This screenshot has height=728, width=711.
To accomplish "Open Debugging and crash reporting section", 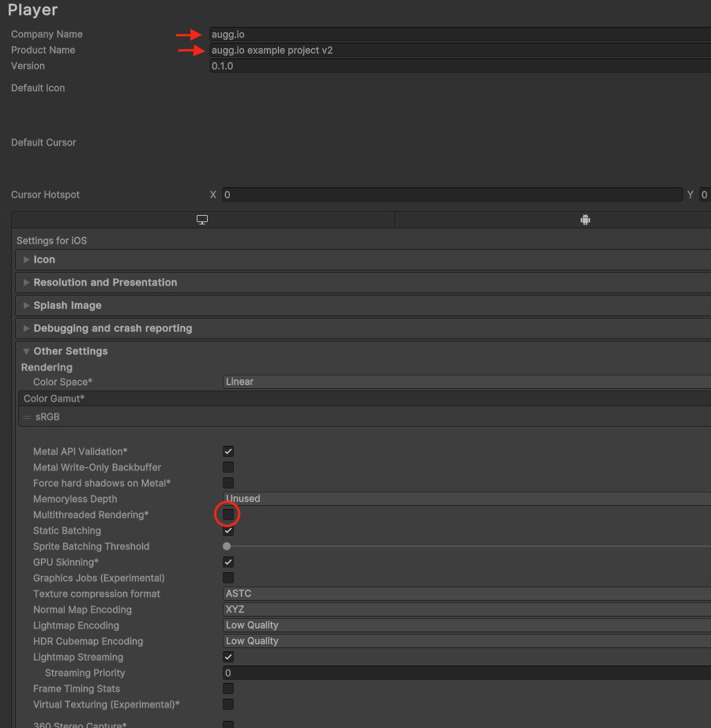I will click(112, 328).
